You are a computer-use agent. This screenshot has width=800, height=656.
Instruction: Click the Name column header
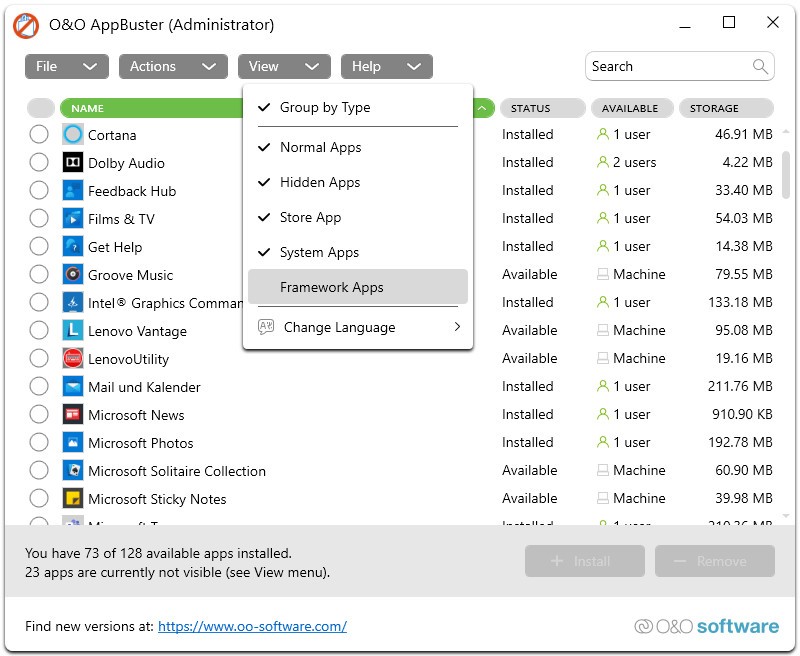click(152, 108)
